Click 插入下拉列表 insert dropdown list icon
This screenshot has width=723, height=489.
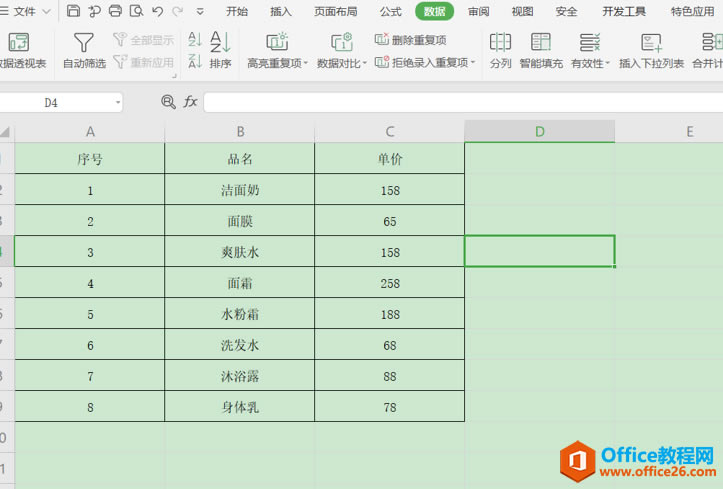pyautogui.click(x=652, y=42)
